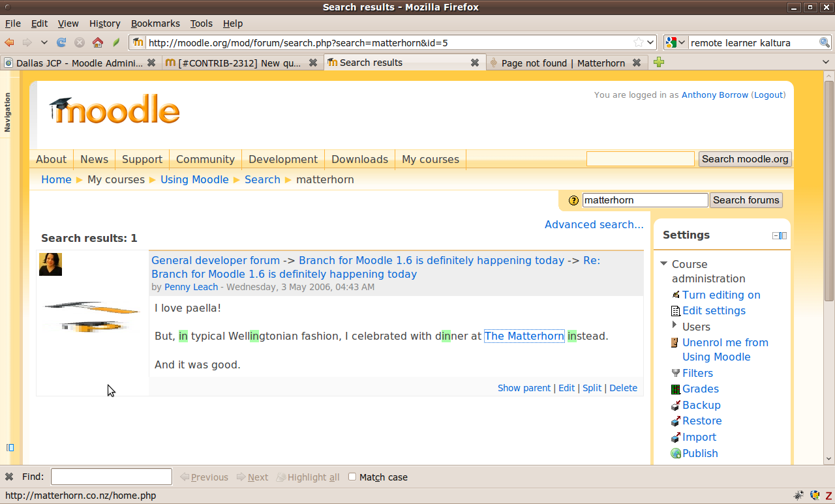Click the Turn editing on pencil icon
Image resolution: width=835 pixels, height=504 pixels.
tap(676, 295)
